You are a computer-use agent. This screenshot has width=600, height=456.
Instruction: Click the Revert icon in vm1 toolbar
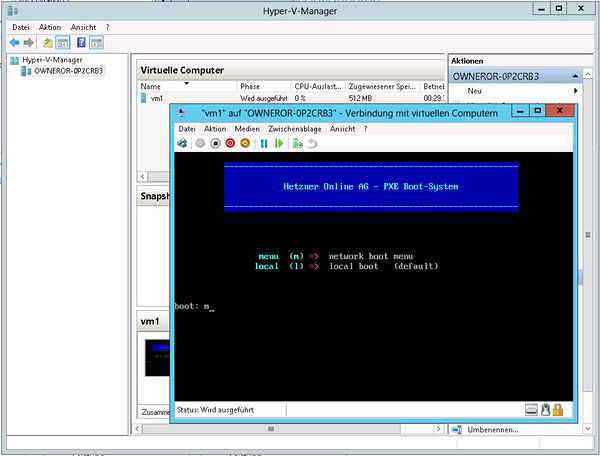[313, 143]
